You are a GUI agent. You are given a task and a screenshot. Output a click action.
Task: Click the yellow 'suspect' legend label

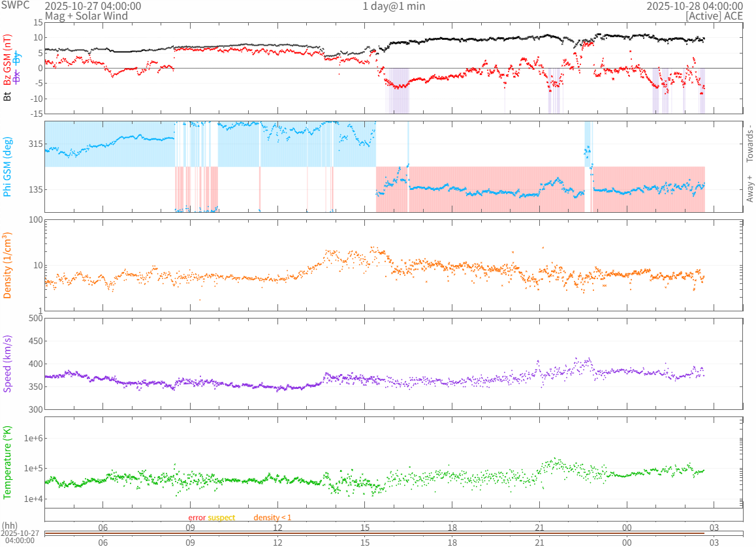pyautogui.click(x=222, y=518)
